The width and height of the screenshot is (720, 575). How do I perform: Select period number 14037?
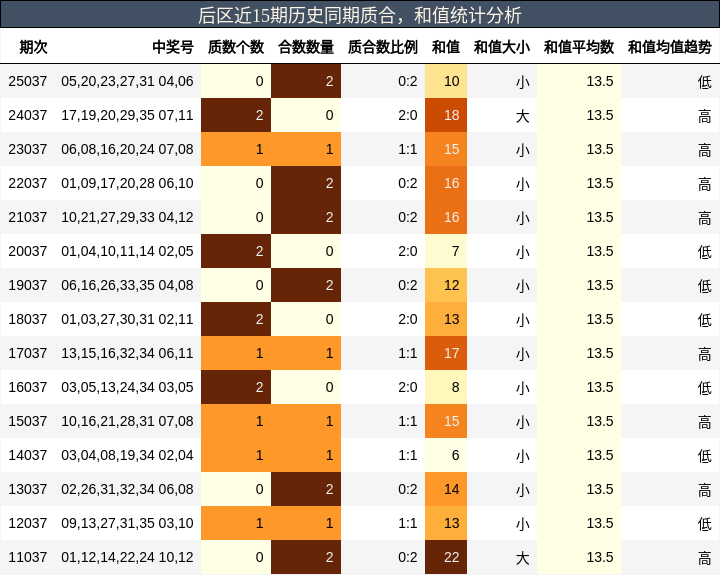coord(28,455)
